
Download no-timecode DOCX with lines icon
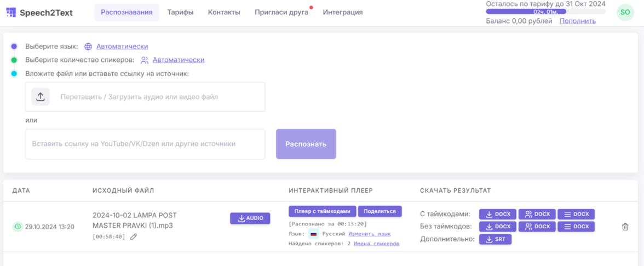[576, 227]
